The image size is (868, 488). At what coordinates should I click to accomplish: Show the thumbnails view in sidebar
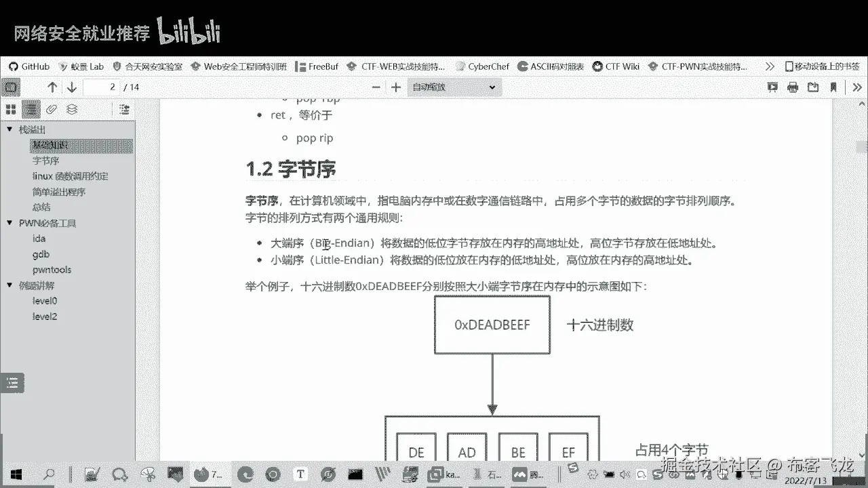click(11, 109)
